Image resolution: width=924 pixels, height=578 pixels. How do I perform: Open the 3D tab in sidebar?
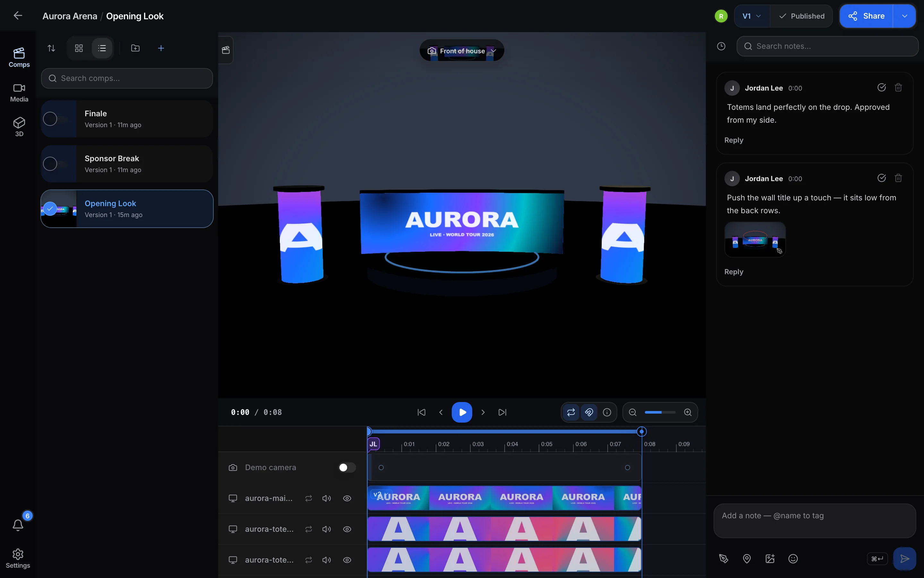coord(19,127)
